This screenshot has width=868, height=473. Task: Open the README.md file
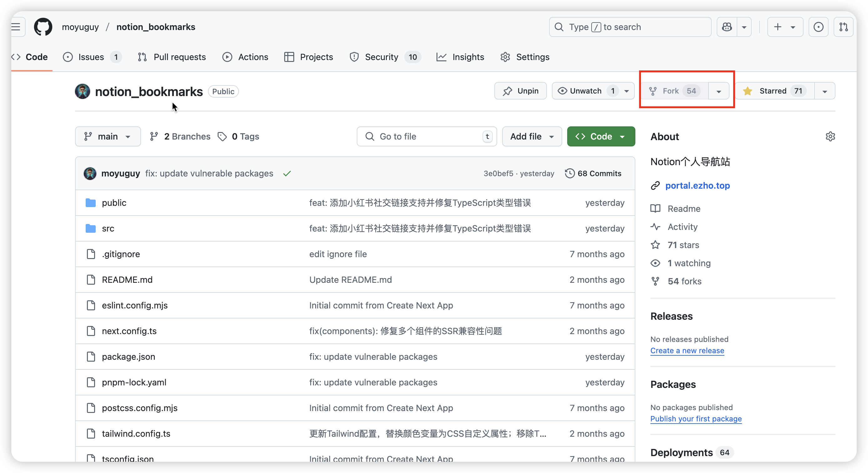pyautogui.click(x=127, y=279)
